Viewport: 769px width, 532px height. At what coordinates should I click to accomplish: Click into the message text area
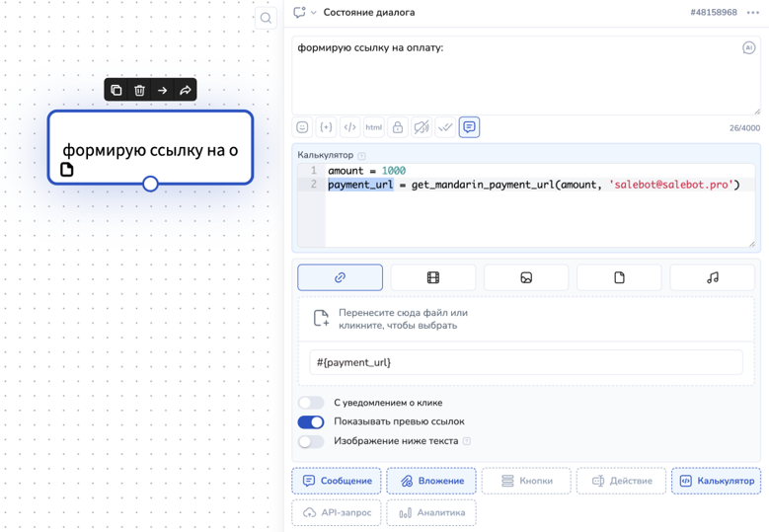(x=526, y=76)
